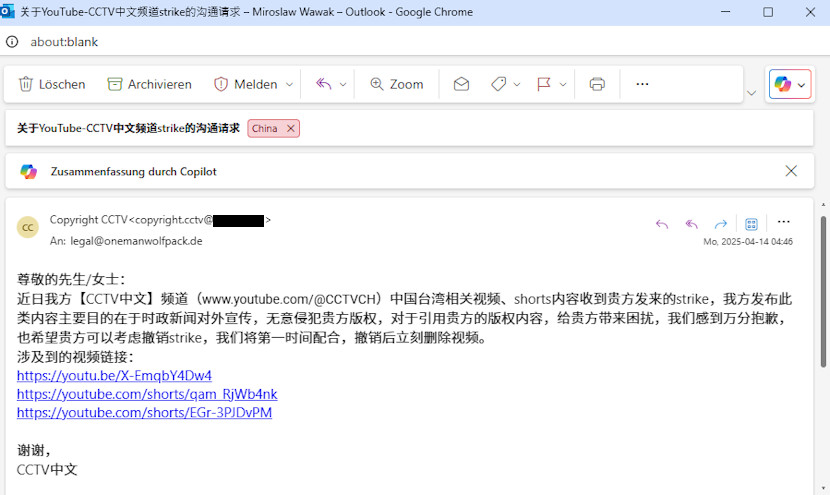Image resolution: width=830 pixels, height=495 pixels.
Task: Open message header more actions ellipsis
Action: click(x=783, y=222)
